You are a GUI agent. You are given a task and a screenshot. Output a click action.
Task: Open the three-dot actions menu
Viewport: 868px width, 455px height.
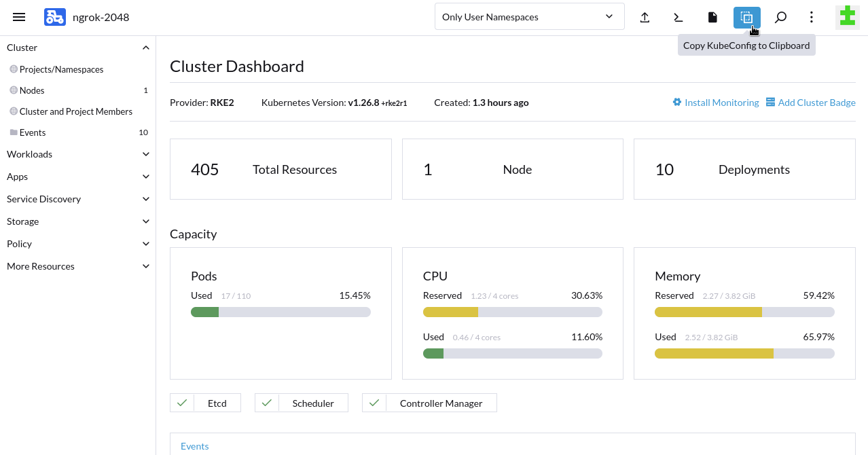[x=811, y=17]
